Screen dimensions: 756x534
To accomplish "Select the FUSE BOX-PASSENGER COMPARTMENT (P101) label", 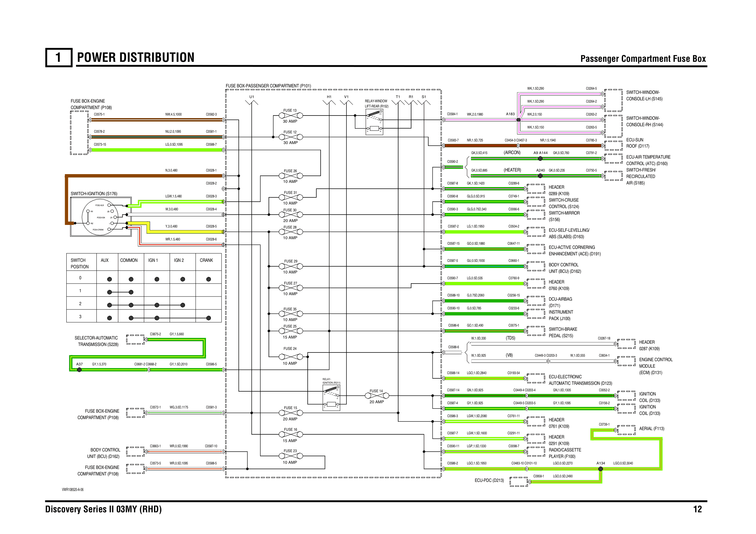I will click(x=268, y=86).
